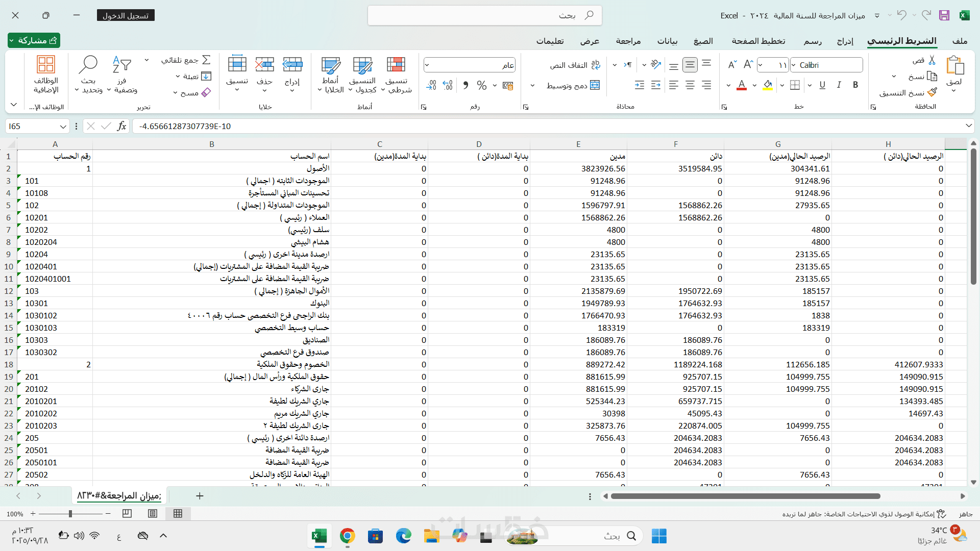Screen dimensions: 980x551
Task: Toggle Italic formatting
Action: click(839, 85)
